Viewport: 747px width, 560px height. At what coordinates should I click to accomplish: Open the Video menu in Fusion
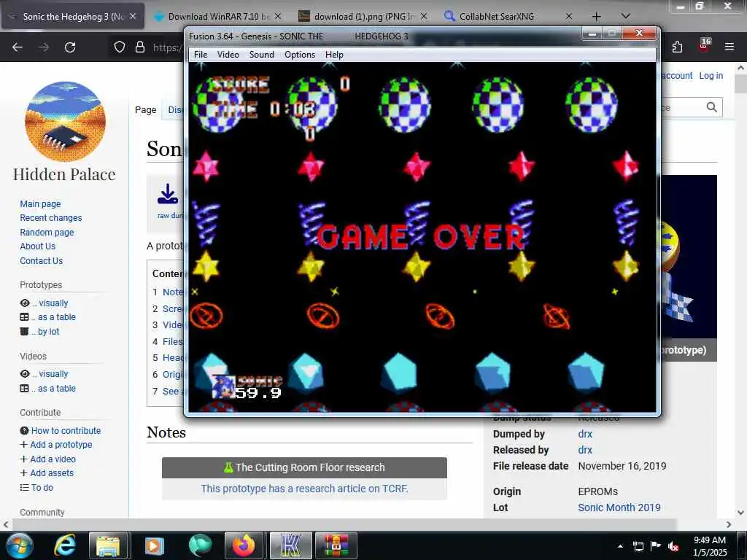pos(228,55)
